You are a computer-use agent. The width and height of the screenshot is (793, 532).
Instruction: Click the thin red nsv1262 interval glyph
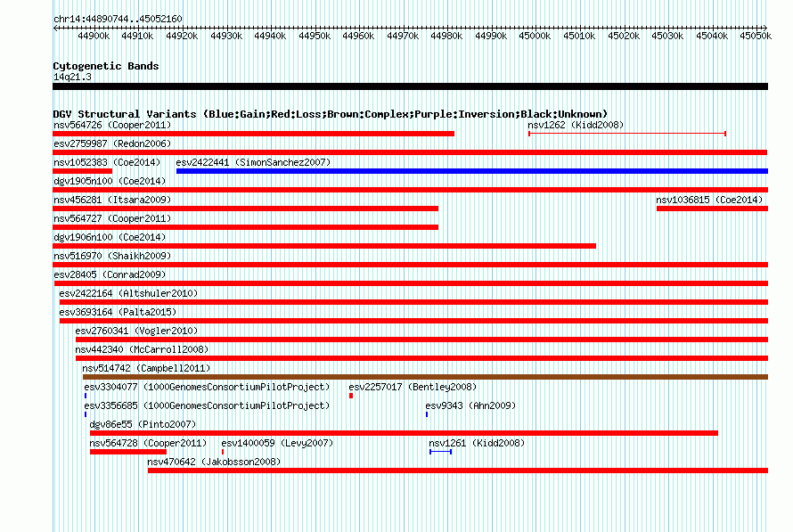[x=627, y=134]
